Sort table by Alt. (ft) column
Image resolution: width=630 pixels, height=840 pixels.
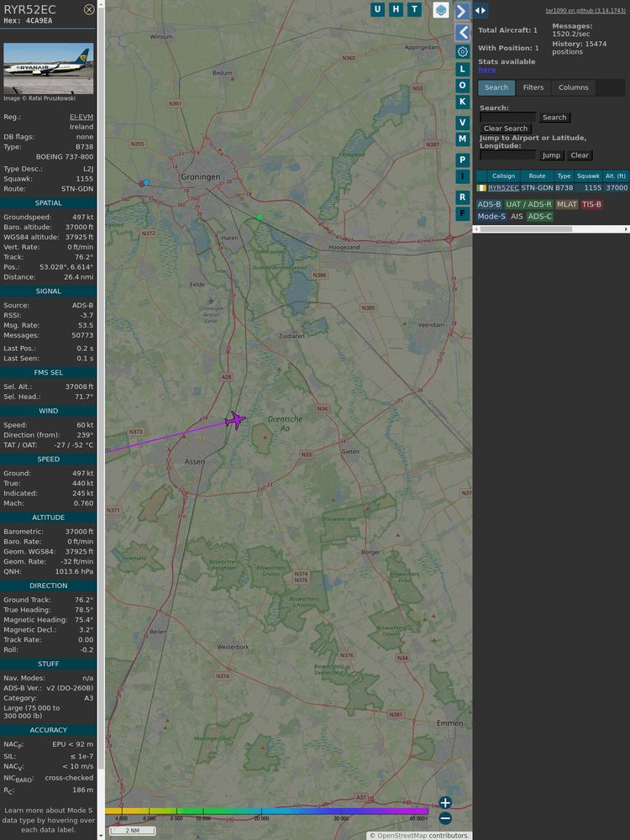tap(615, 176)
